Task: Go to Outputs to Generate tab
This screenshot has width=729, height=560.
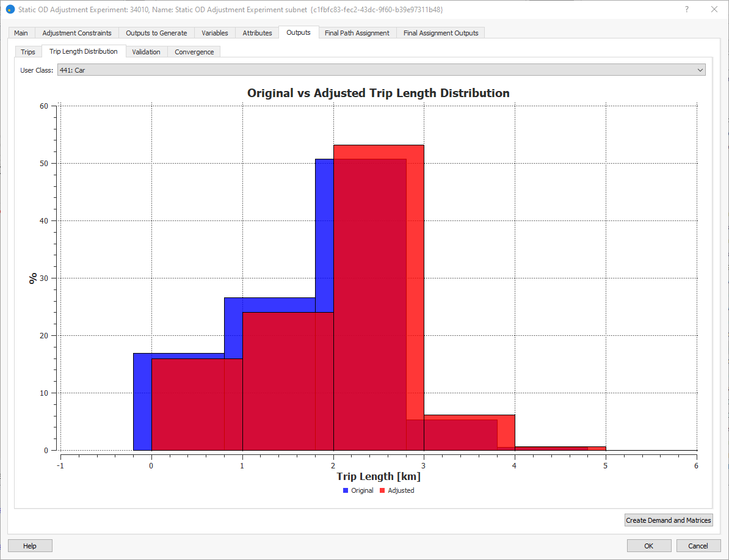Action: pos(156,33)
